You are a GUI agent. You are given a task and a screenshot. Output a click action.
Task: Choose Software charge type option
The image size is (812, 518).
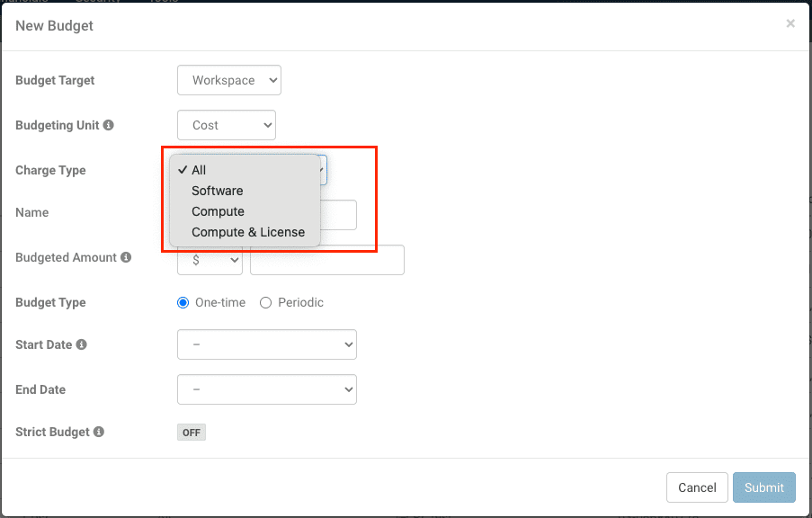click(217, 191)
